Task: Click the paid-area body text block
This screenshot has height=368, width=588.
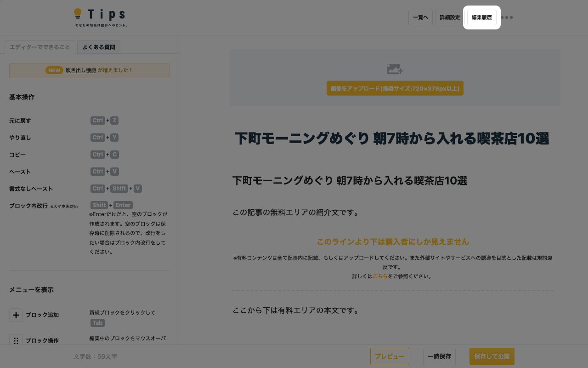Action: [x=296, y=310]
